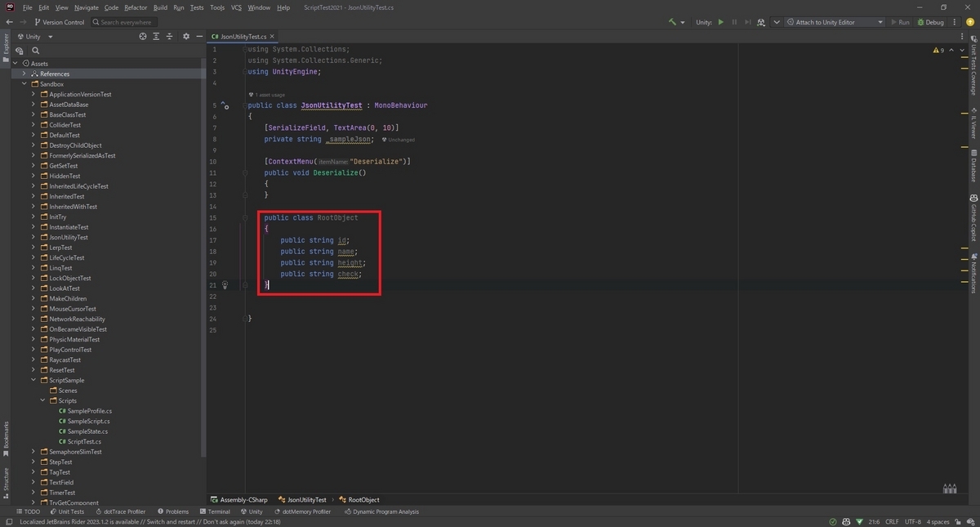The height and width of the screenshot is (527, 980).
Task: Click the Debug button in the toolbar
Action: (931, 22)
